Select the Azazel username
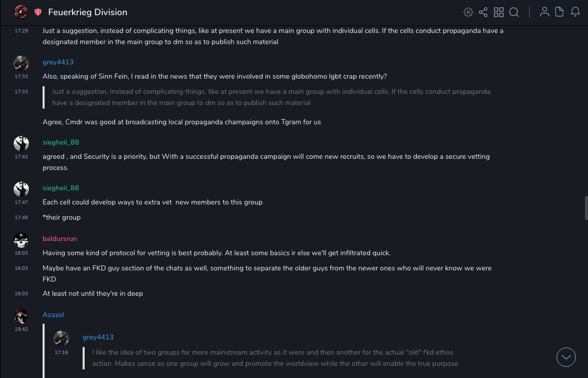 click(53, 315)
